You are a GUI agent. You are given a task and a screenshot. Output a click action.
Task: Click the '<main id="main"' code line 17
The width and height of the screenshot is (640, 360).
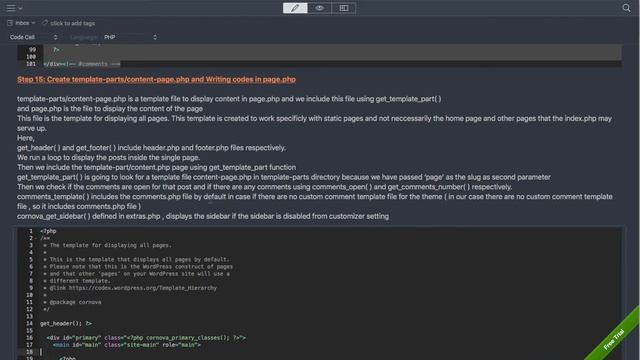(127, 345)
